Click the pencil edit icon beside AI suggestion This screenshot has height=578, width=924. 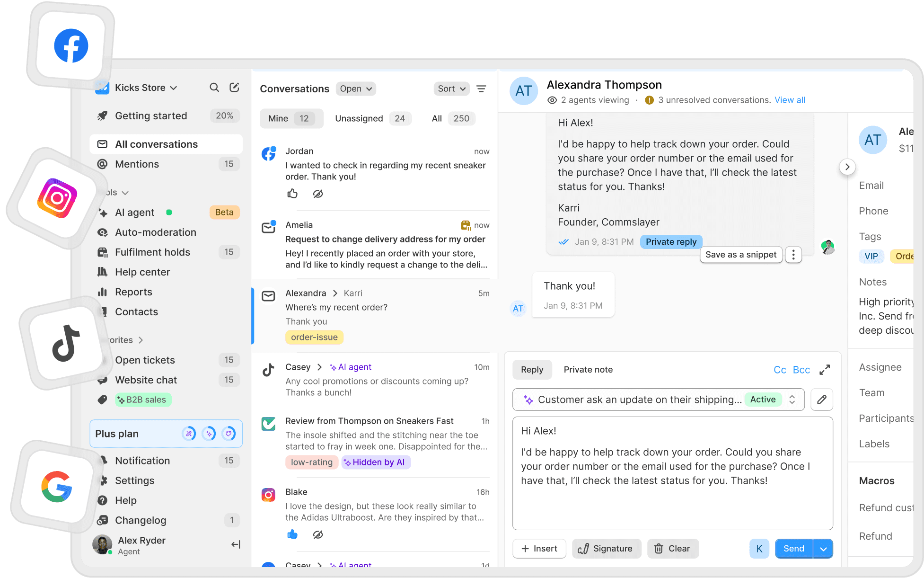pyautogui.click(x=821, y=400)
